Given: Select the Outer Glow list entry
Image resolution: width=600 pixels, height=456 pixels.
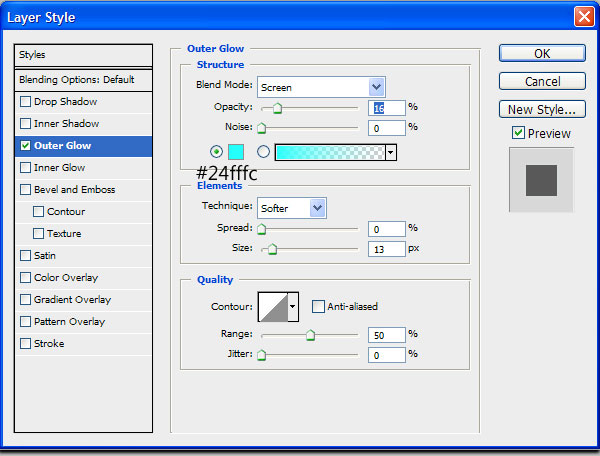Looking at the screenshot, I should tap(83, 146).
